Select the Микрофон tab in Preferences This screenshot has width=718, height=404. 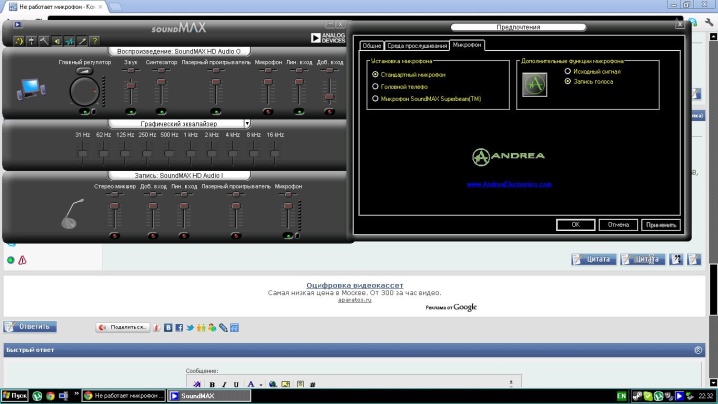(467, 45)
